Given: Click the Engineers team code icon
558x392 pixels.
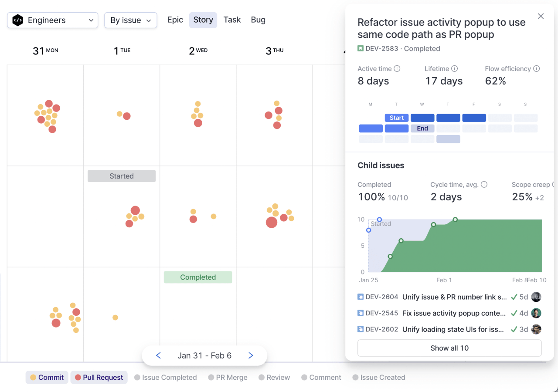Looking at the screenshot, I should (18, 20).
